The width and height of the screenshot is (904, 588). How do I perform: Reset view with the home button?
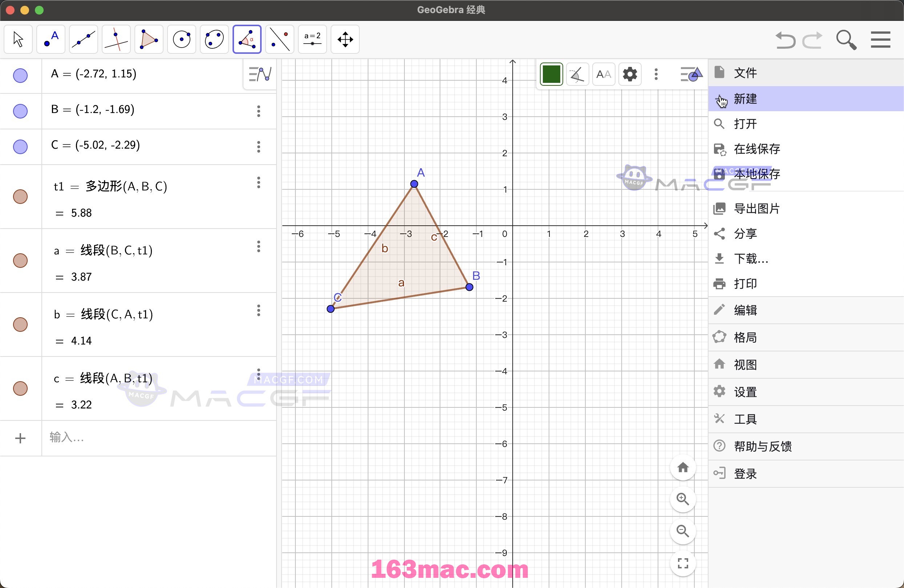(683, 467)
